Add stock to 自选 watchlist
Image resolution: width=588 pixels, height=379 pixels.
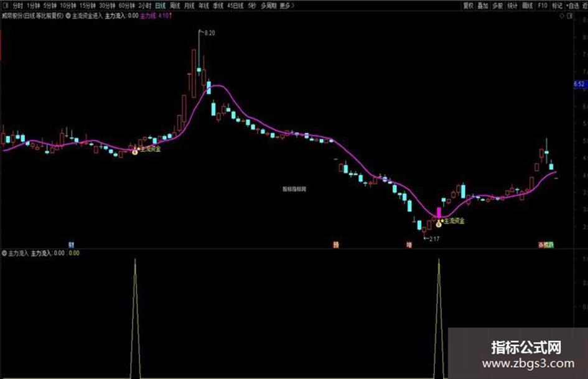572,6
